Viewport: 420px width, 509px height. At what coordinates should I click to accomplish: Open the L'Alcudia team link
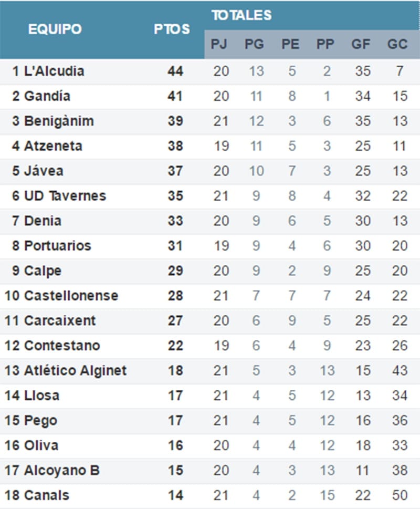[x=54, y=71]
